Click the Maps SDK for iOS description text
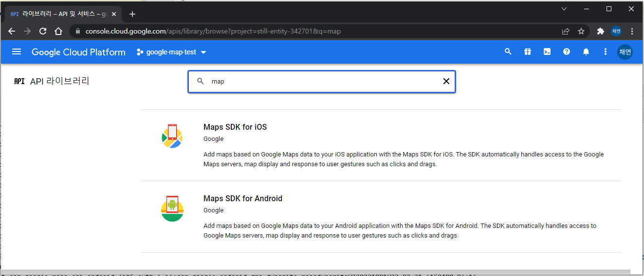The height and width of the screenshot is (276, 644). 404,159
